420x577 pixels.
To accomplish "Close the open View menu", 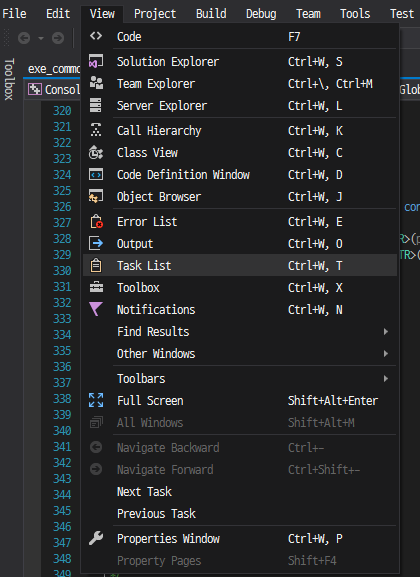I will point(102,14).
